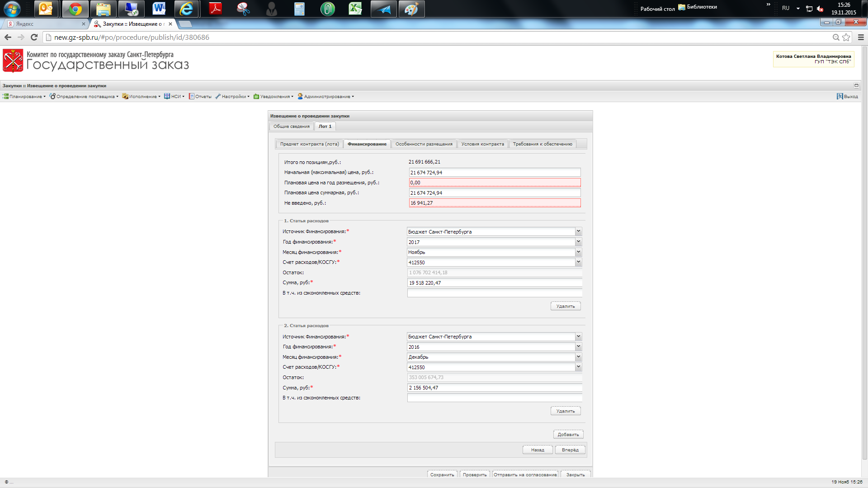868x488 pixels.
Task: Go back using the browser back arrow
Action: point(8,38)
